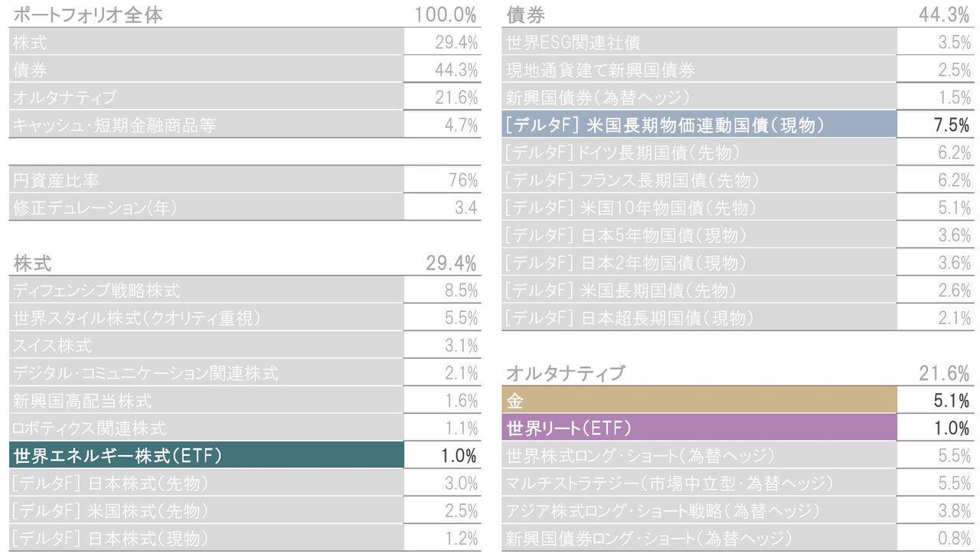This screenshot has width=980, height=557.
Task: Select the スイス株式 row
Action: [x=245, y=346]
